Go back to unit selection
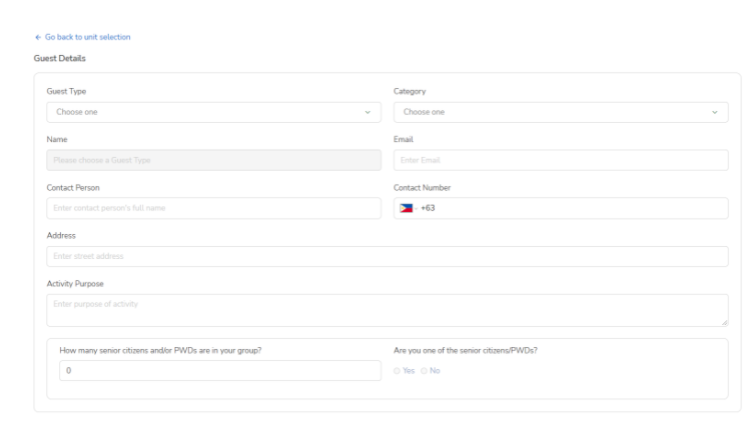Screen dimensions: 748x432 click(x=85, y=38)
